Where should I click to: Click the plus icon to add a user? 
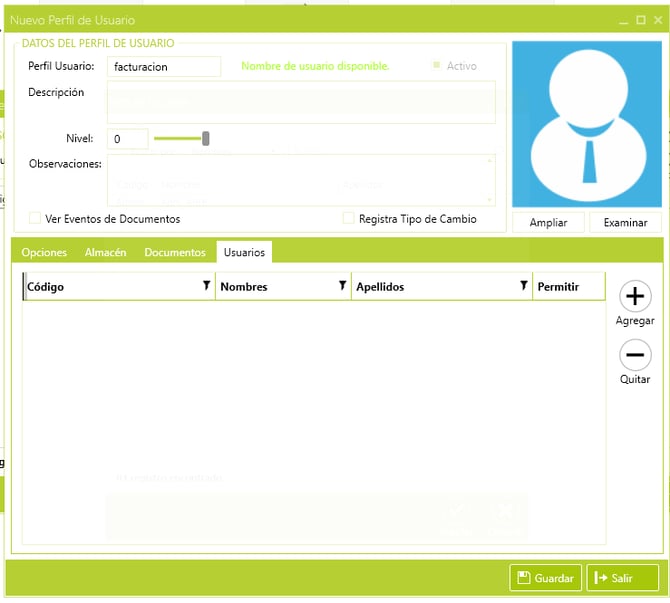coord(635,297)
